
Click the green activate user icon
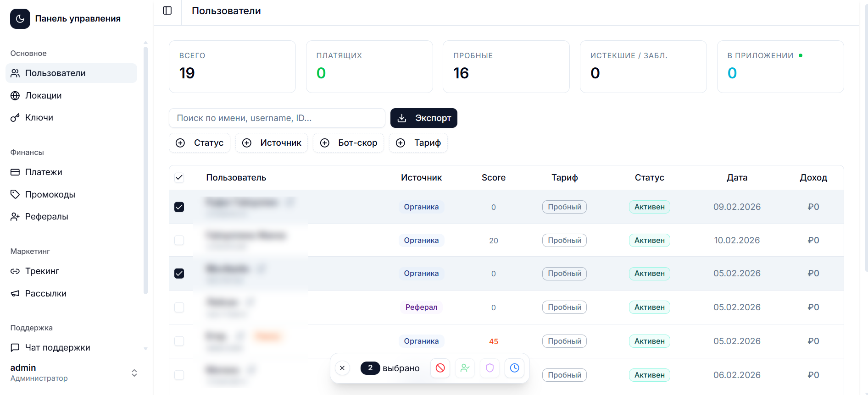pyautogui.click(x=465, y=368)
